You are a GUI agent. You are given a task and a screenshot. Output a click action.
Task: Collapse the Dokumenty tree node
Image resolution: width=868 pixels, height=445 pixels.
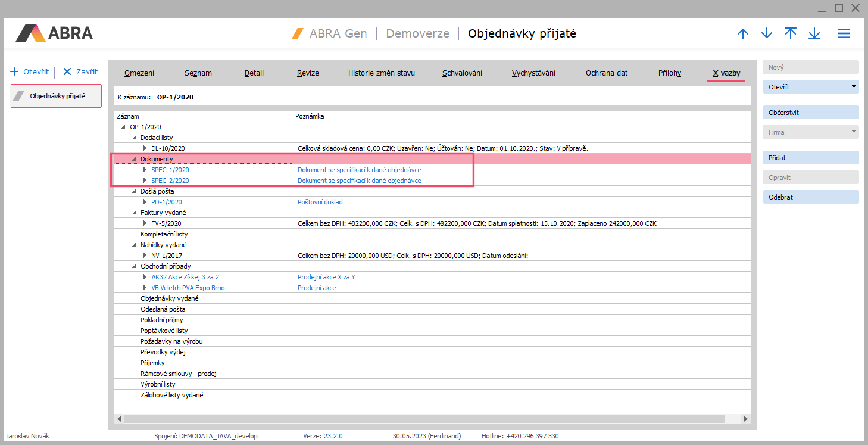tap(134, 159)
